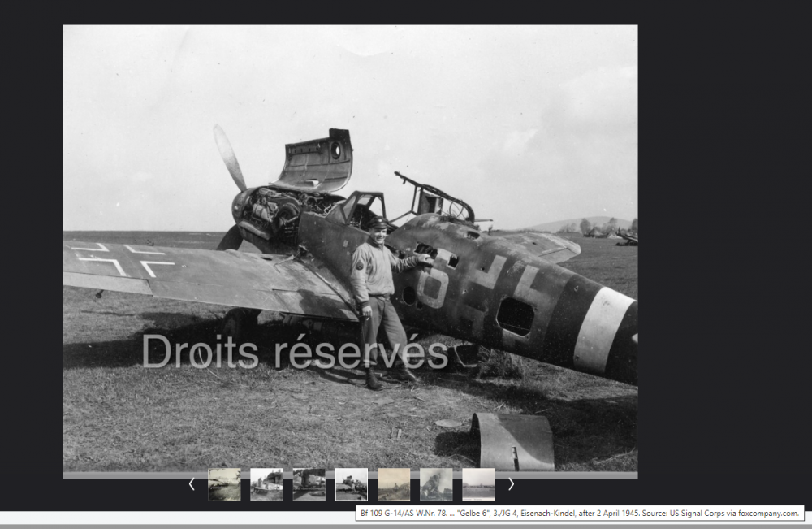Screen dimensions: 812x529
Task: Click the number 6 on the fuselage
Action: (x=434, y=286)
